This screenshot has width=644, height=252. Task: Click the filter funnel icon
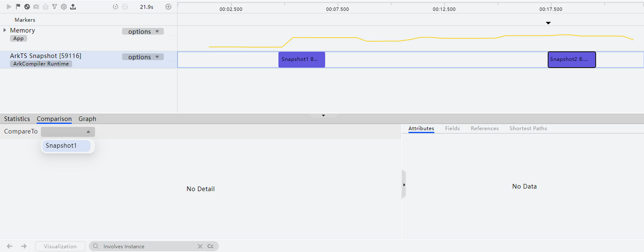54,7
